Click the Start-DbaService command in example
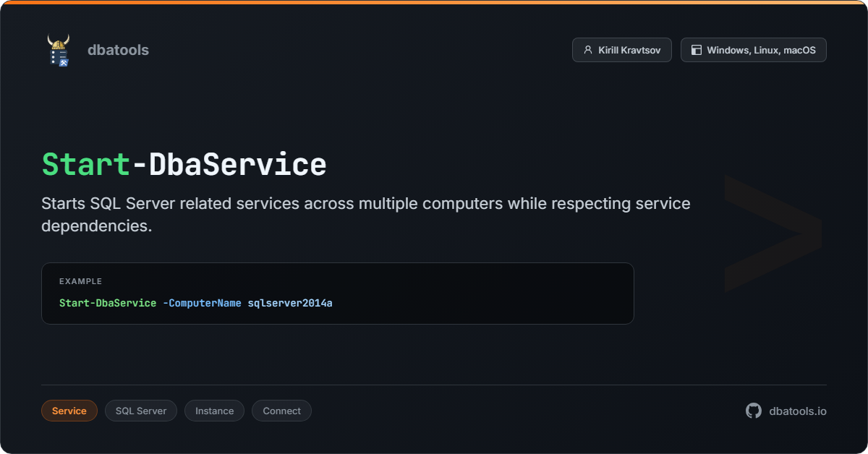Screen dimensions: 868x454 click(108, 303)
